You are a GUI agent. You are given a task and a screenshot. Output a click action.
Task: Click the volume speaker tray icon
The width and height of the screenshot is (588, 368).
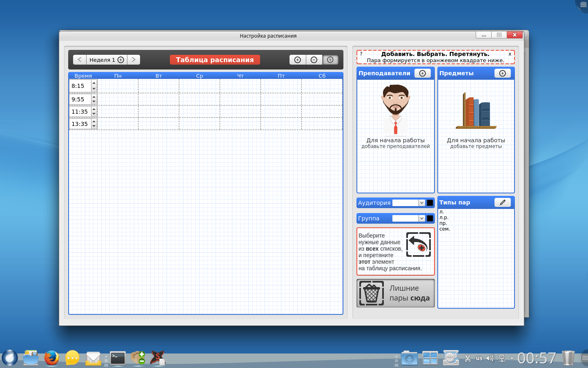click(490, 358)
